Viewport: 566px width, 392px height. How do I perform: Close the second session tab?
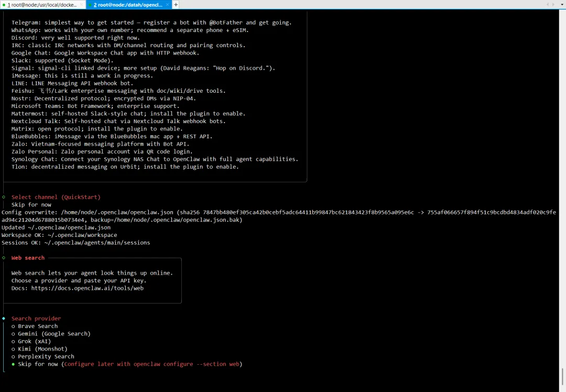point(168,5)
